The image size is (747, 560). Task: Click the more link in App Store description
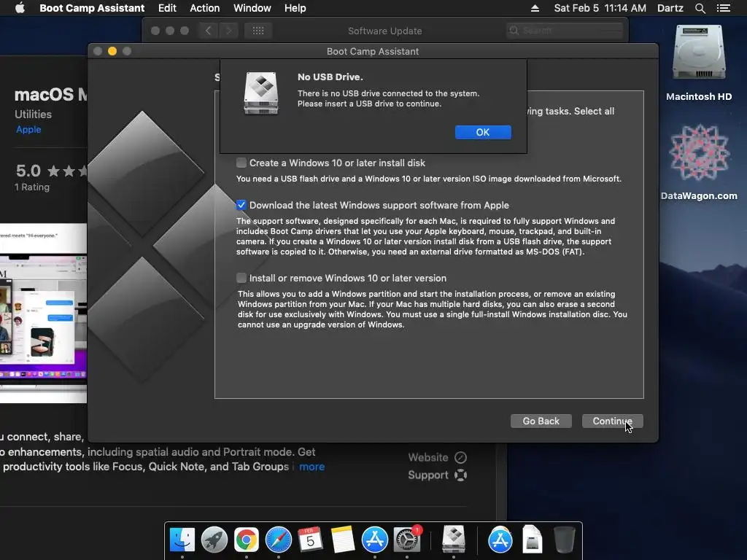[x=312, y=467]
